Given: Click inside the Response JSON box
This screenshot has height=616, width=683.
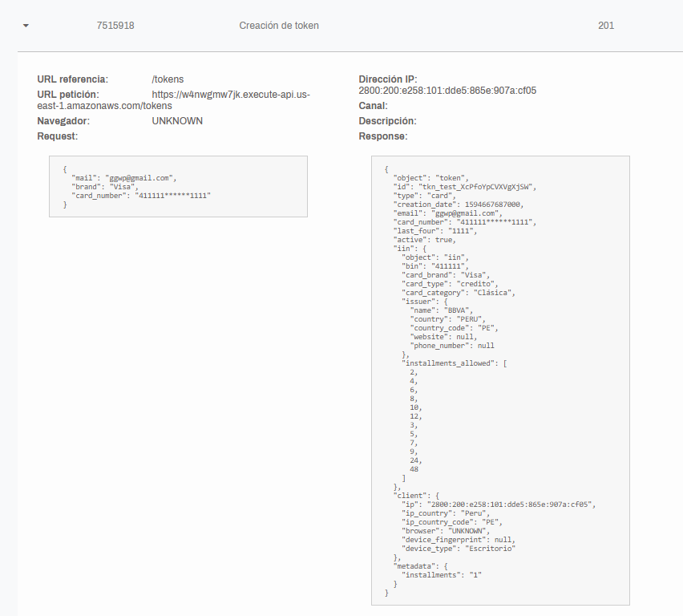Looking at the screenshot, I should click(500, 380).
